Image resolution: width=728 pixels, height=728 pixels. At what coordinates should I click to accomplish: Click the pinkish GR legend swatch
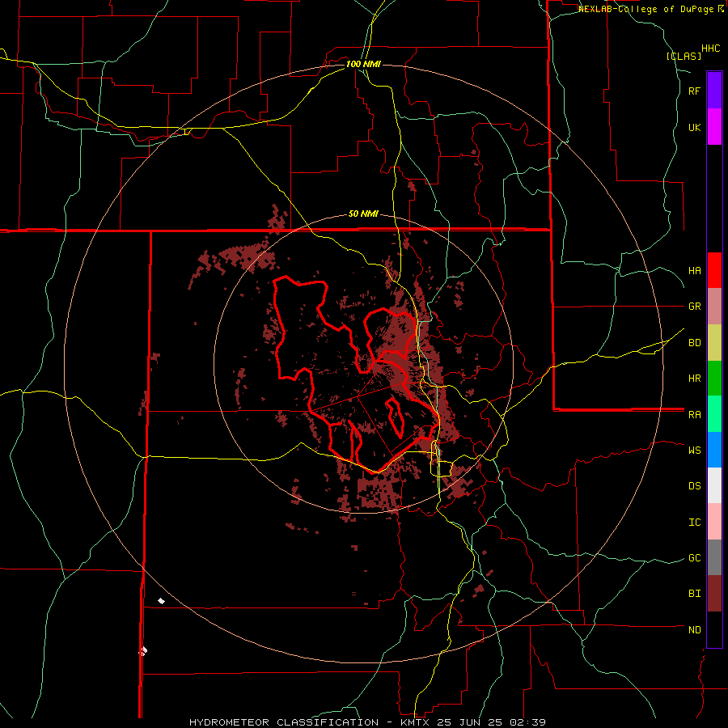coord(714,307)
